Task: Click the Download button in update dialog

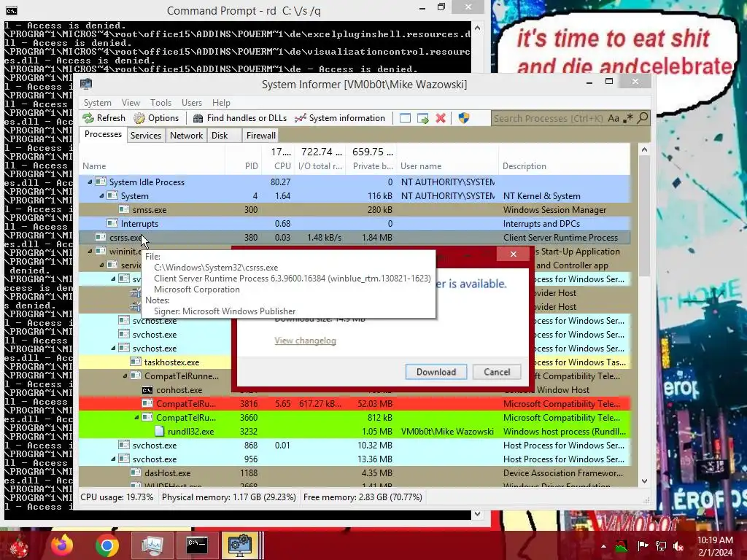Action: pyautogui.click(x=436, y=372)
